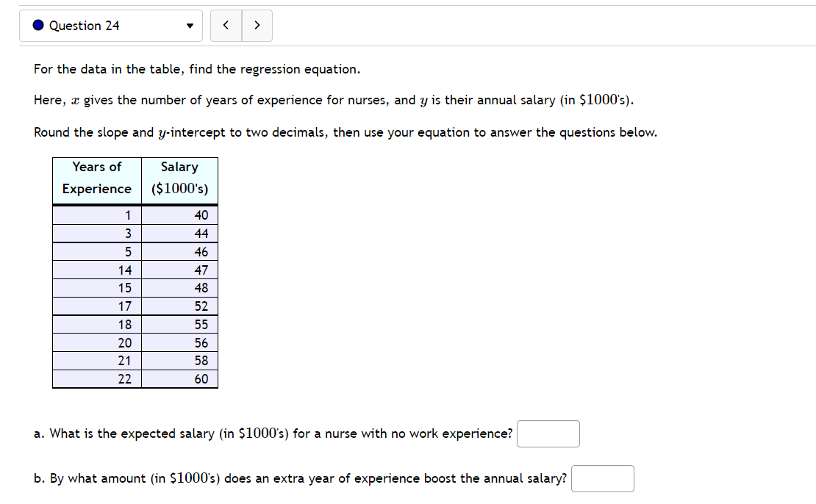Select the cell showing salary 48
This screenshot has height=504, width=816.
(179, 287)
